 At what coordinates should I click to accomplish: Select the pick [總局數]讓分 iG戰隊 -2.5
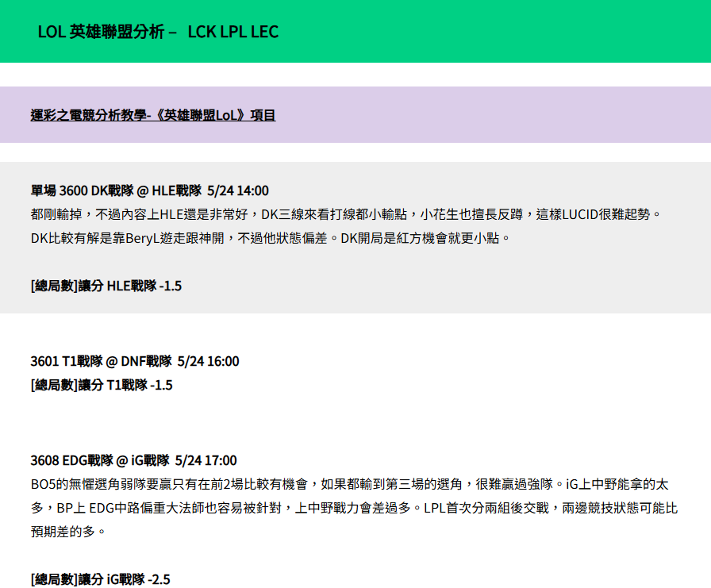click(x=100, y=579)
